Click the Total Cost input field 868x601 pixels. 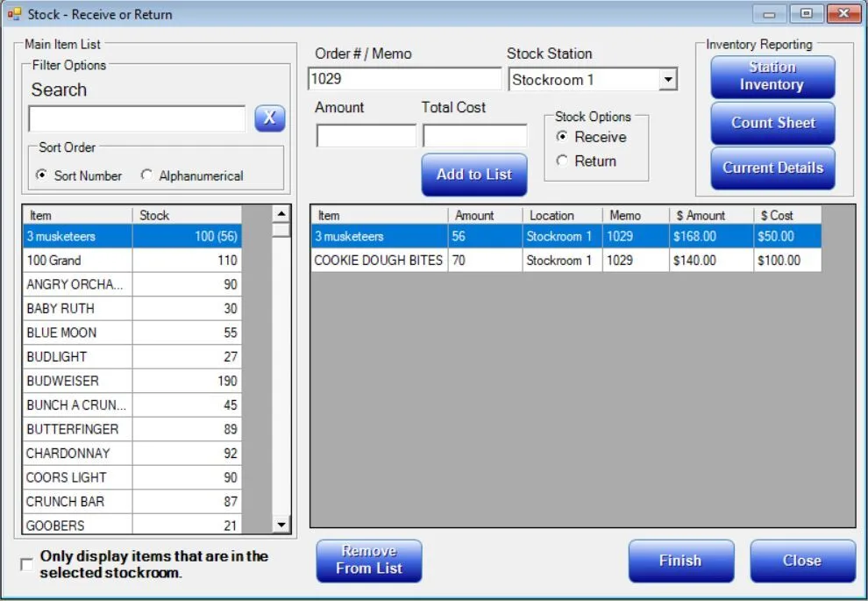tap(475, 136)
